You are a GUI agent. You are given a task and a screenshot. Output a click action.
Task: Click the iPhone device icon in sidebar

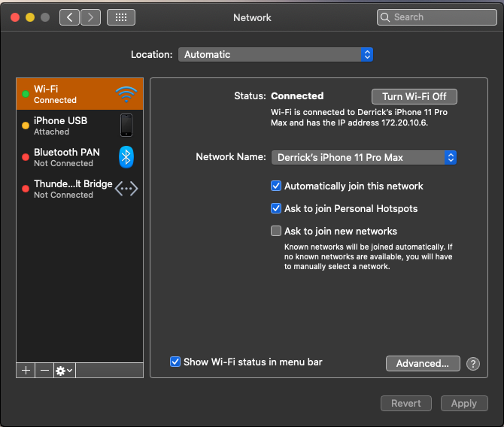[126, 125]
